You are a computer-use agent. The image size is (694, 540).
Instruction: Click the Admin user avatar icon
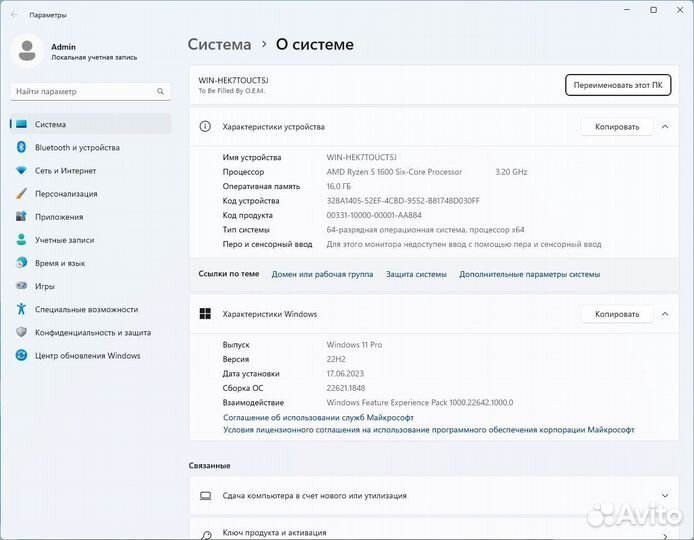[x=27, y=50]
